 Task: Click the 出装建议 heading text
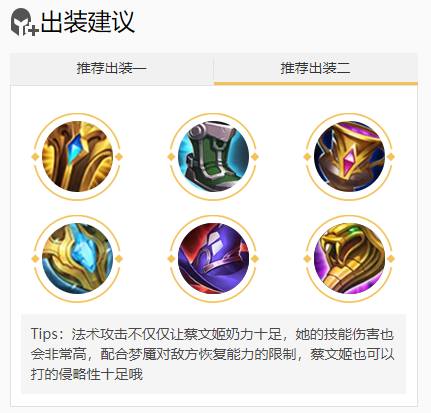[88, 22]
